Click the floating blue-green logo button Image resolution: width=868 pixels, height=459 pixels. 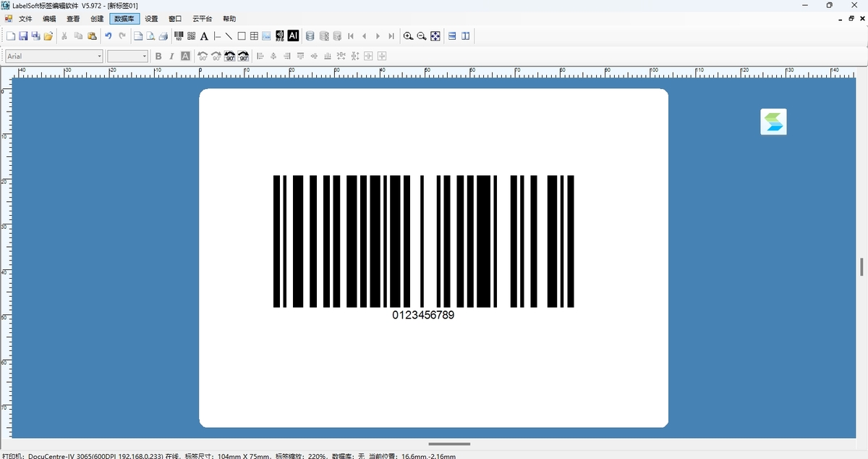pyautogui.click(x=773, y=122)
